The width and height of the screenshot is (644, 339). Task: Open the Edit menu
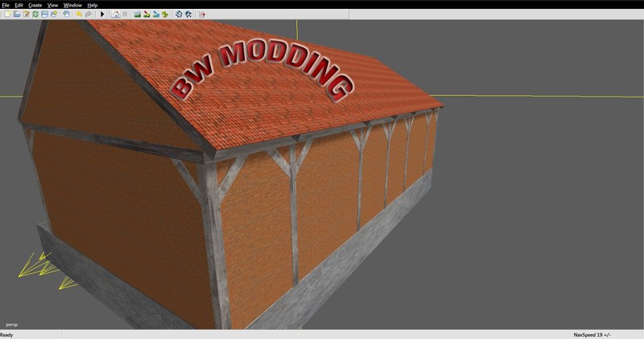[x=19, y=5]
